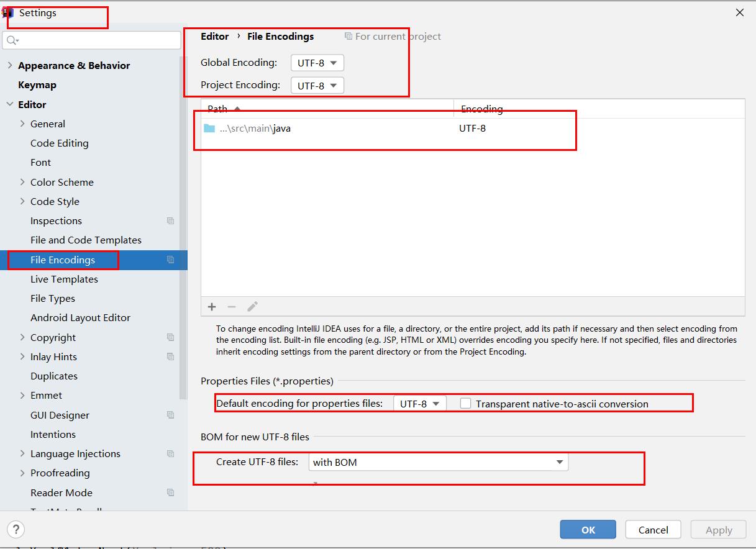Click project-level icon beside Copyright
Viewport: 756px width, 549px height.
point(170,337)
